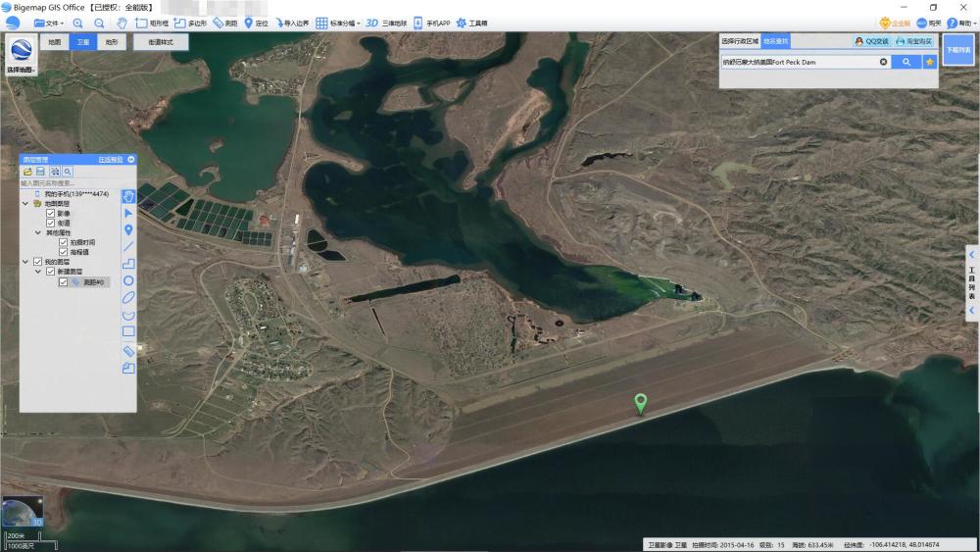Viewport: 980px width, 552px height.
Task: Select the 测距#0 layer row
Action: pos(89,282)
